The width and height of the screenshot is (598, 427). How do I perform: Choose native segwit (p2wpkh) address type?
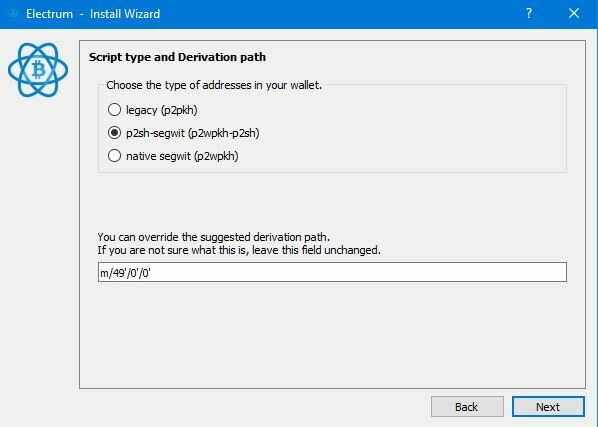pos(114,156)
